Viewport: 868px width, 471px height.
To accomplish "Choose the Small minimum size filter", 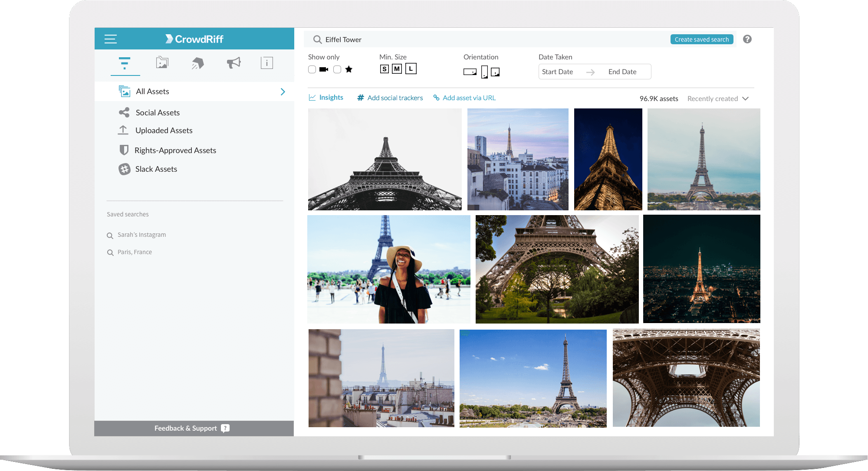I will 384,69.
